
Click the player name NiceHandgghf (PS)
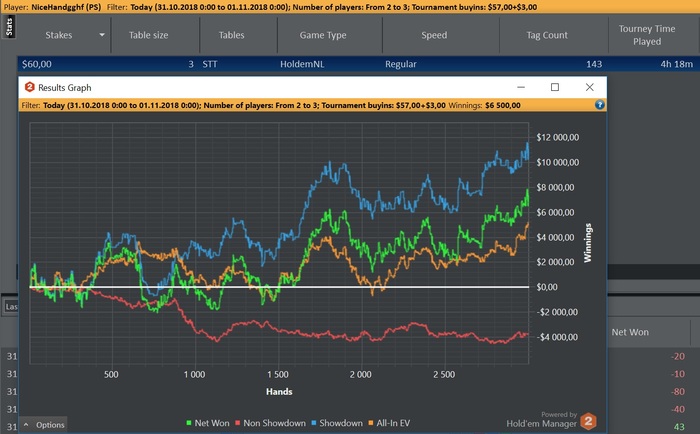click(66, 7)
